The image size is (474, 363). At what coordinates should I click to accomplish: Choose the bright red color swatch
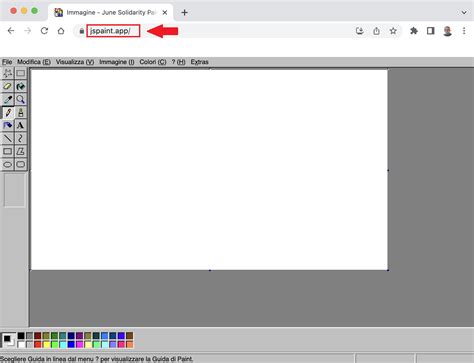point(38,344)
